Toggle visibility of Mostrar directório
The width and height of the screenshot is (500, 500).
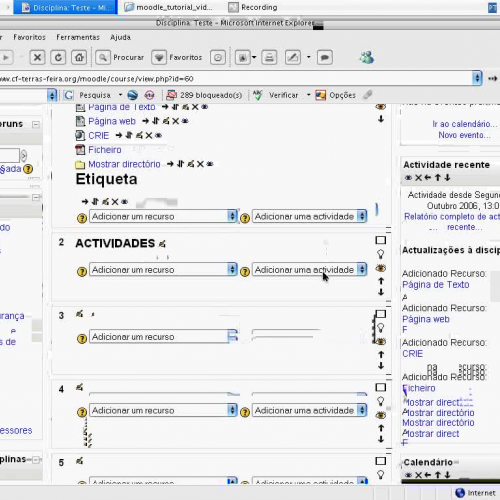(210, 164)
